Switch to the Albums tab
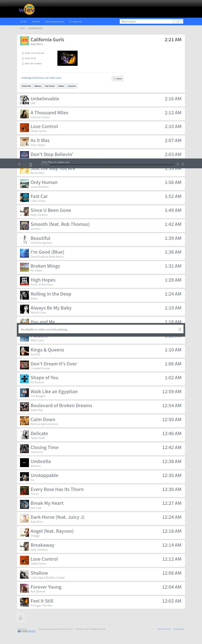The width and height of the screenshot is (202, 644). click(x=38, y=86)
